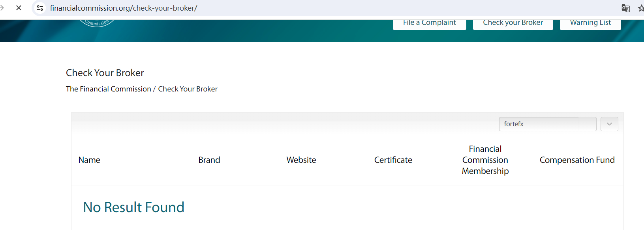Sort by Name column header
Screen dimensions: 644x248
tap(89, 160)
